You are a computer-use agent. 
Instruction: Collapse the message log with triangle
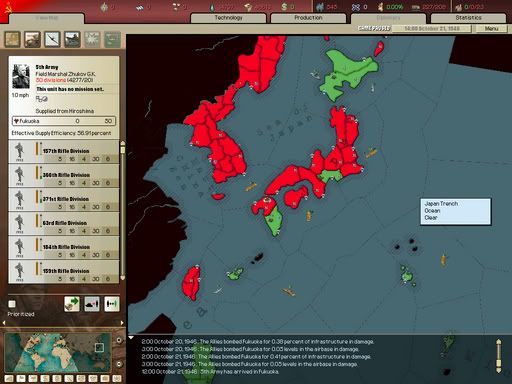[131, 338]
